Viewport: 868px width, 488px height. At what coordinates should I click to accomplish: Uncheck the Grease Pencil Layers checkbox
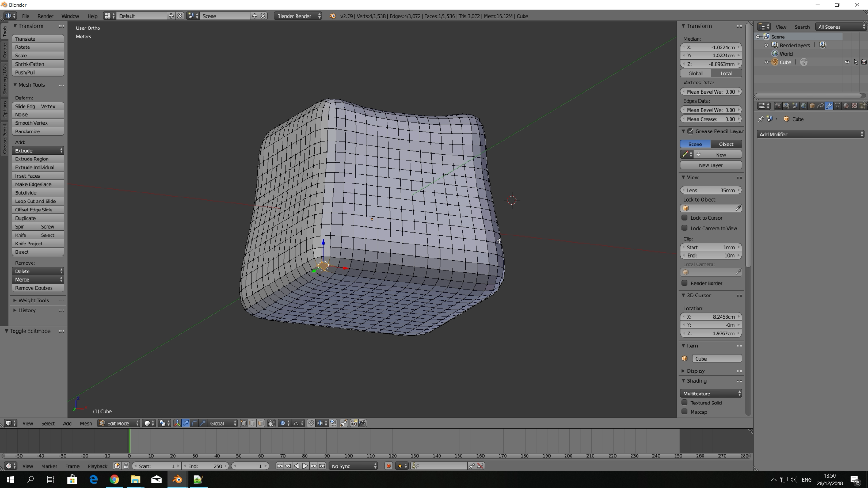click(x=690, y=131)
